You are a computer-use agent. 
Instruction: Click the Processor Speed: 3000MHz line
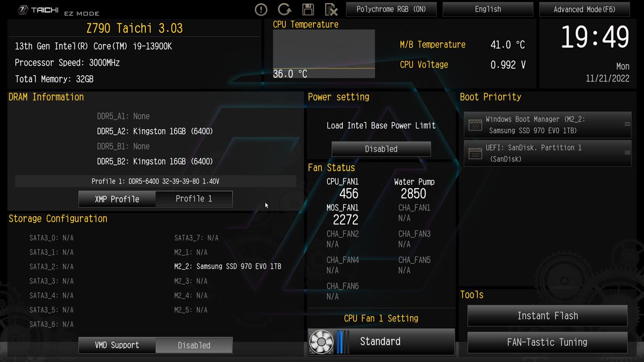pyautogui.click(x=67, y=63)
